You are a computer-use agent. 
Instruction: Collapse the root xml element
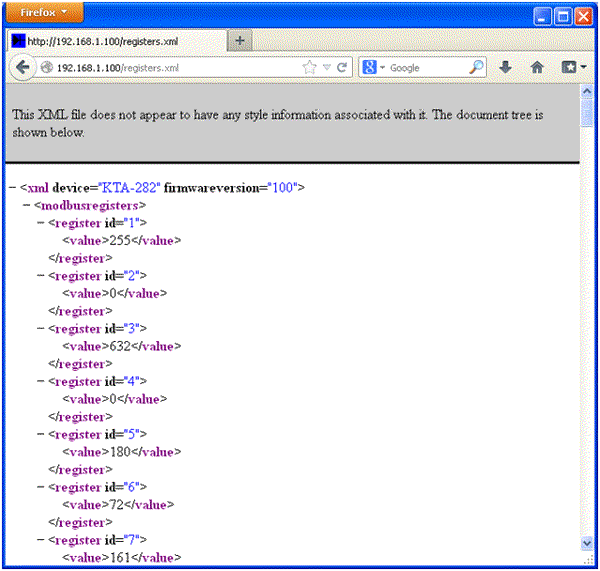pos(13,188)
